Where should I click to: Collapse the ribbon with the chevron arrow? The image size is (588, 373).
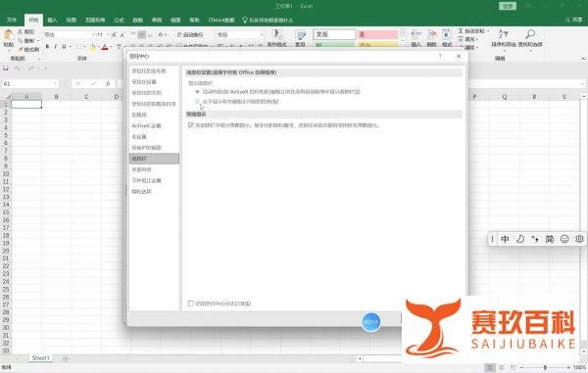(x=583, y=59)
